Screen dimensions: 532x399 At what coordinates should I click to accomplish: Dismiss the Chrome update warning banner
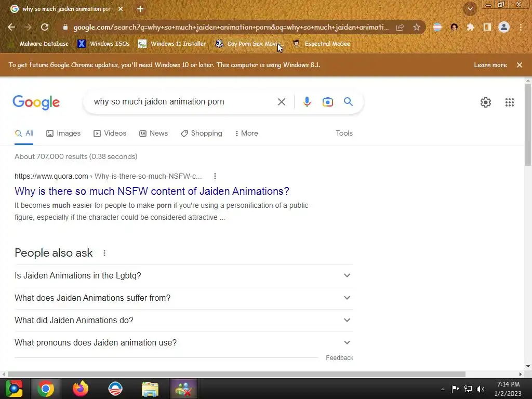[520, 65]
